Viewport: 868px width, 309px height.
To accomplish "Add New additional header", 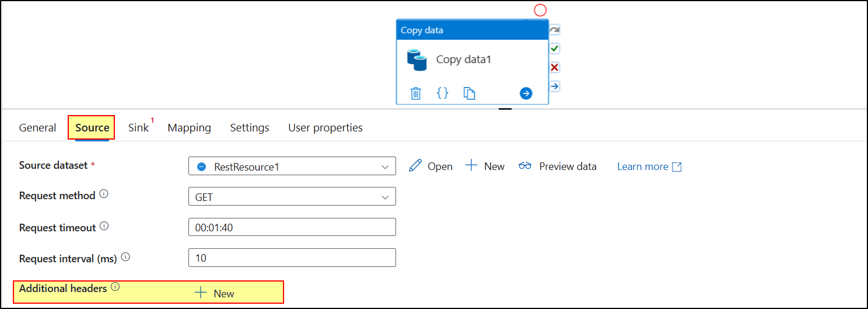I will point(214,293).
